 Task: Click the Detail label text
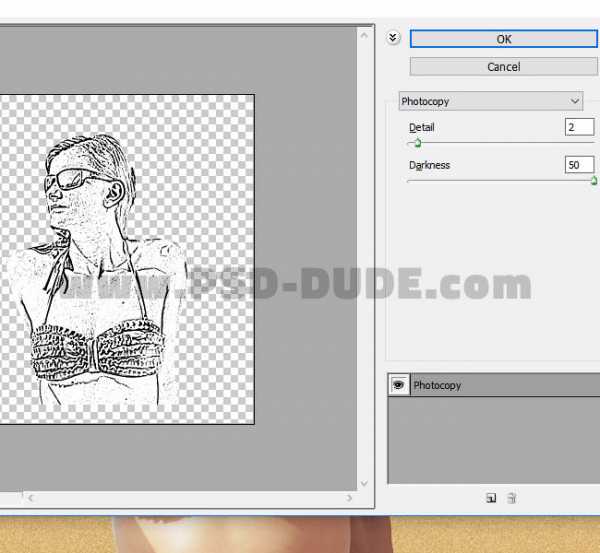point(422,128)
